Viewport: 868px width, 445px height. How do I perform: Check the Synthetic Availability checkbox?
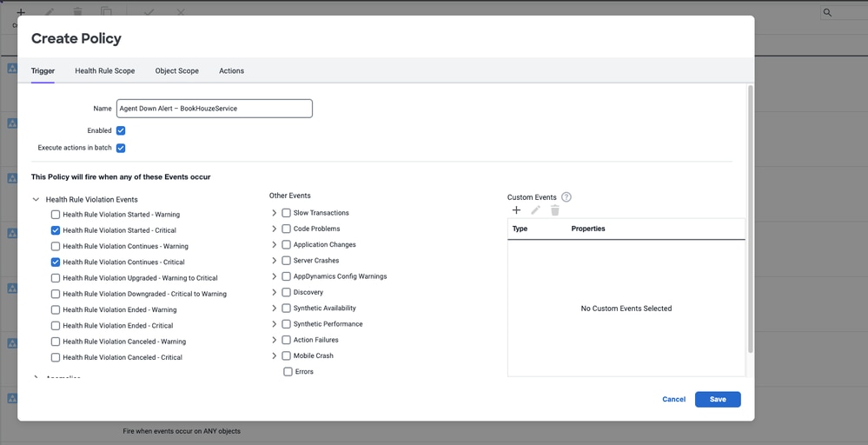(x=286, y=308)
